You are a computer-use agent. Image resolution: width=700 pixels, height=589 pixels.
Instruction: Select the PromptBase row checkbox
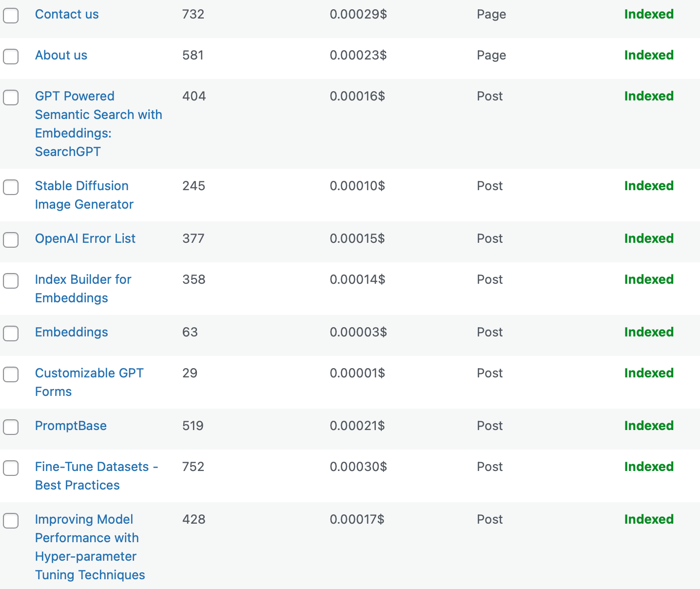[x=11, y=427]
